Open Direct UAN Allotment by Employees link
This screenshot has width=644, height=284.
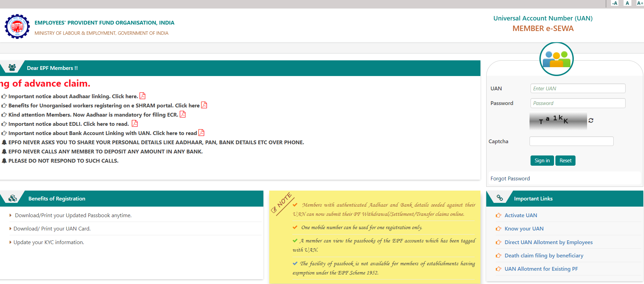(x=549, y=242)
